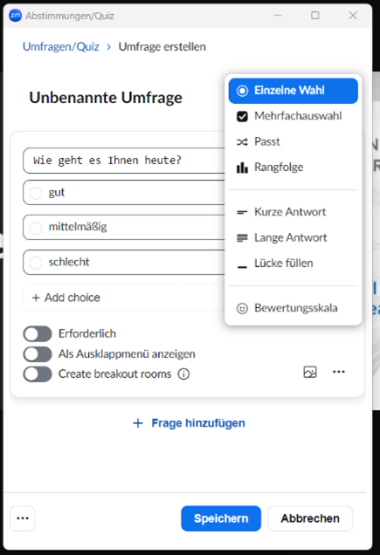Image resolution: width=380 pixels, height=555 pixels.
Task: Click the insert image icon on question card
Action: tap(310, 372)
